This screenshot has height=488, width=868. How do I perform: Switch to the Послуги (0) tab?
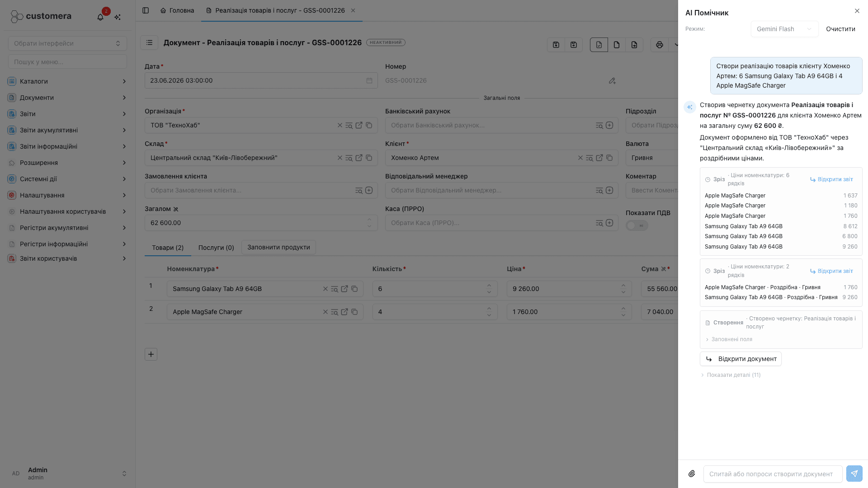point(216,248)
